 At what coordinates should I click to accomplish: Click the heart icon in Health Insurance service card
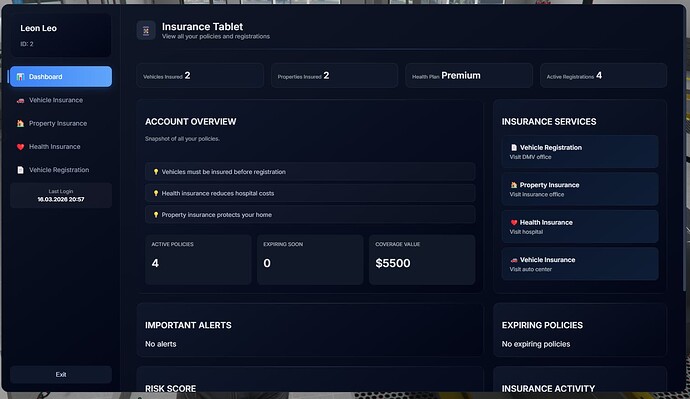(x=514, y=223)
